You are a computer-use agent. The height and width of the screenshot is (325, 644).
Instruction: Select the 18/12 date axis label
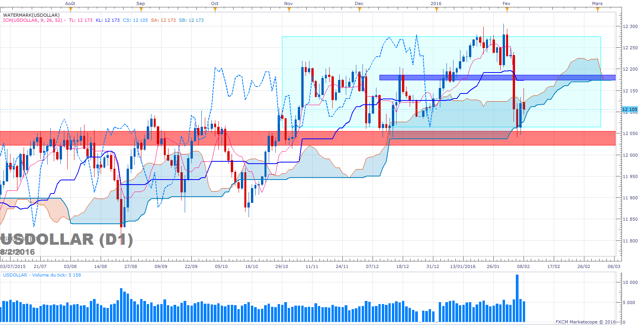(403, 266)
